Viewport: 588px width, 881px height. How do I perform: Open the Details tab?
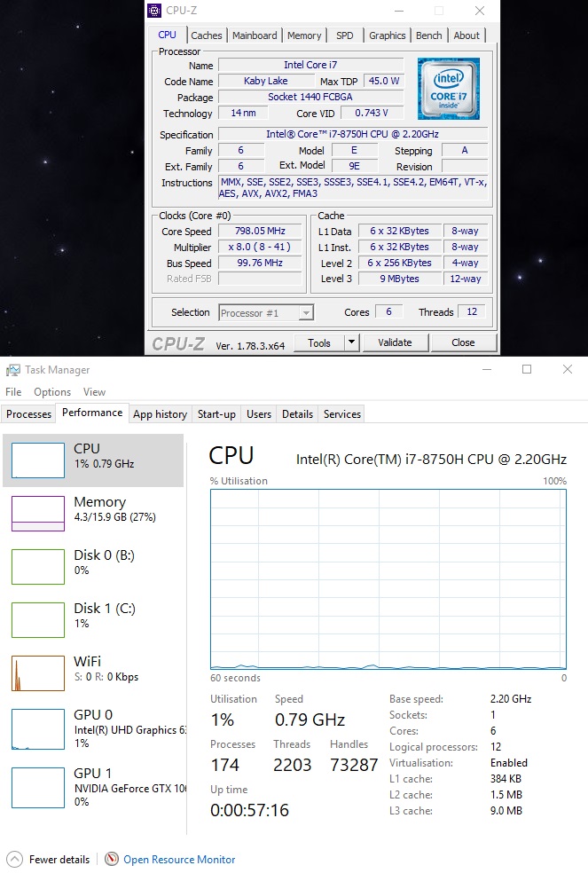point(298,414)
